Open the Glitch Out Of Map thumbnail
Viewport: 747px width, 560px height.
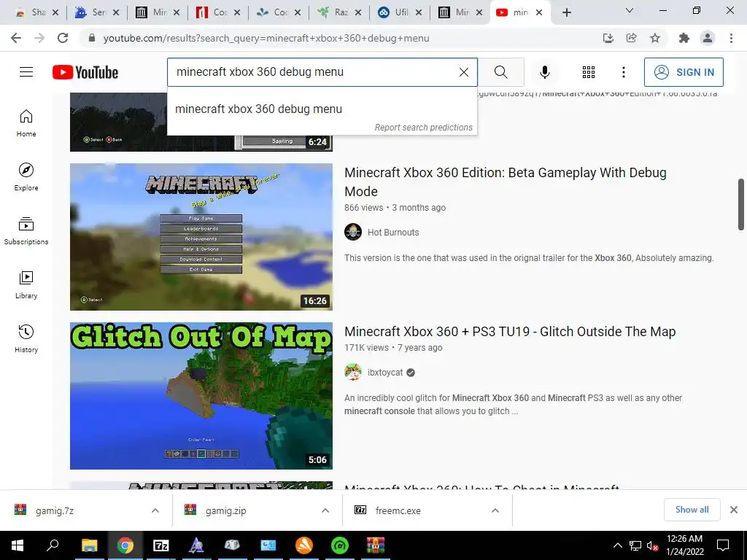[201, 396]
